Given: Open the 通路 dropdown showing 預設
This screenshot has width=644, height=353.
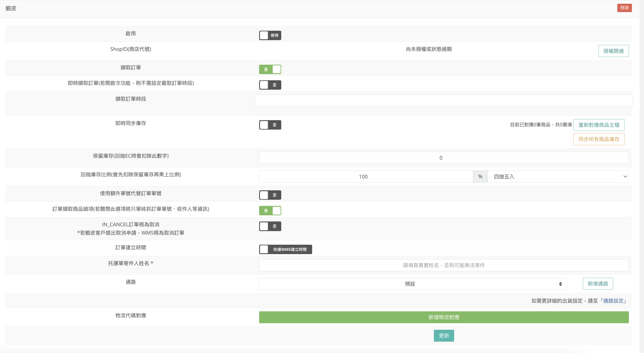Looking at the screenshot, I should (413, 284).
